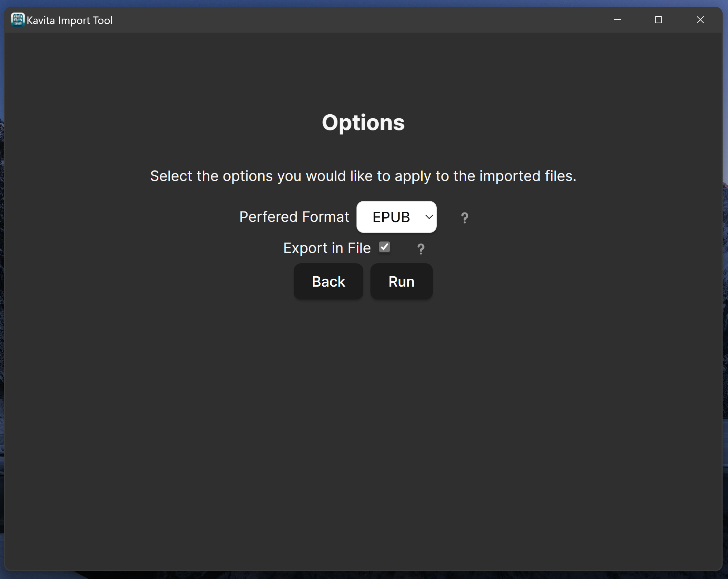Select the help icon next to EPUB dropdown
The image size is (728, 579).
464,217
